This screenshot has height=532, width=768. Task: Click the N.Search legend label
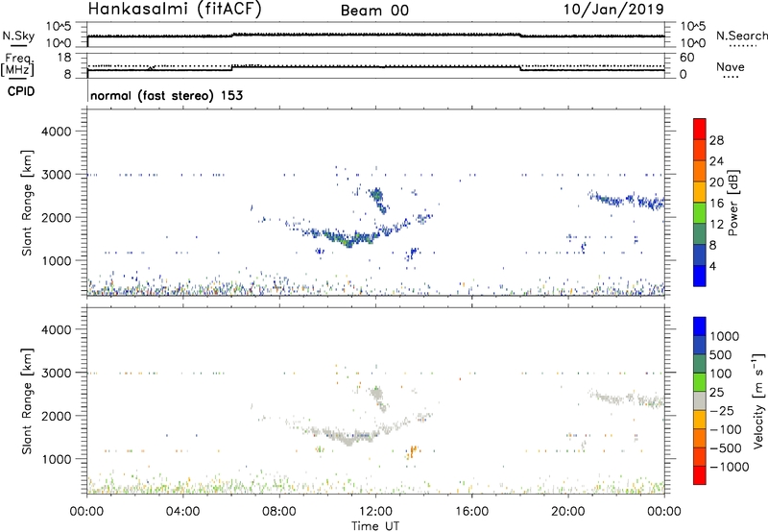[741, 36]
